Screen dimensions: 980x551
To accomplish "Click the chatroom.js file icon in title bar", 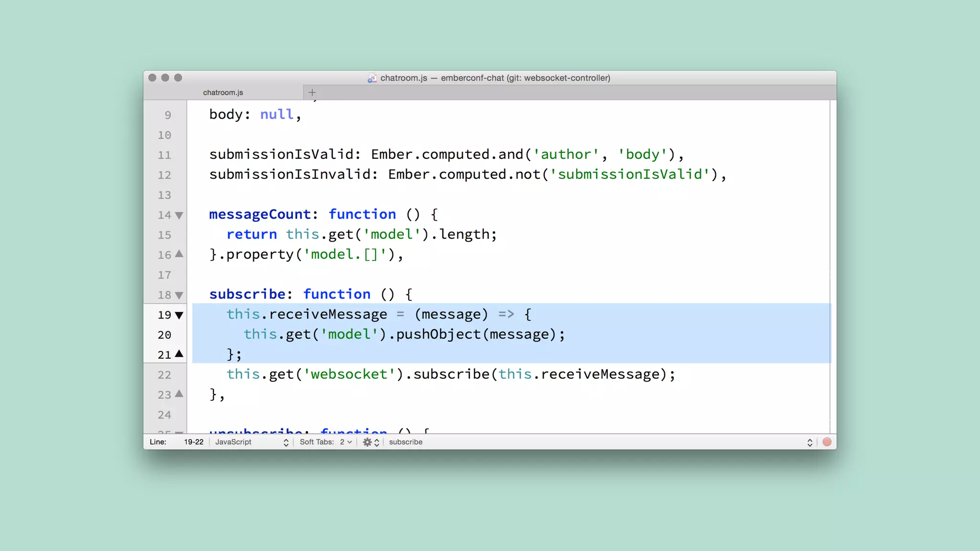I will coord(372,78).
